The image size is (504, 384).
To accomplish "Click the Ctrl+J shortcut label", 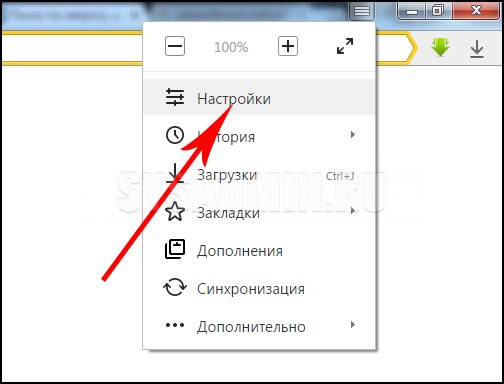I will click(x=340, y=176).
